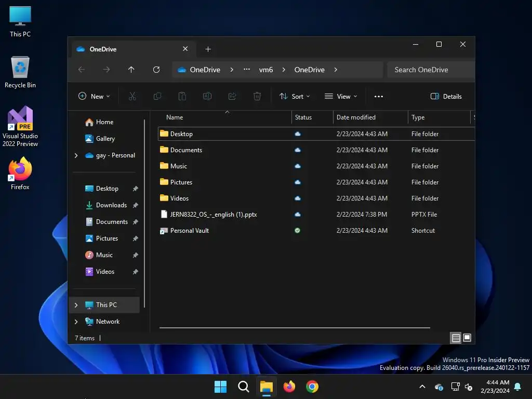Click chevron after OneDrive root in address bar
Image resolution: width=532 pixels, height=399 pixels.
[232, 70]
